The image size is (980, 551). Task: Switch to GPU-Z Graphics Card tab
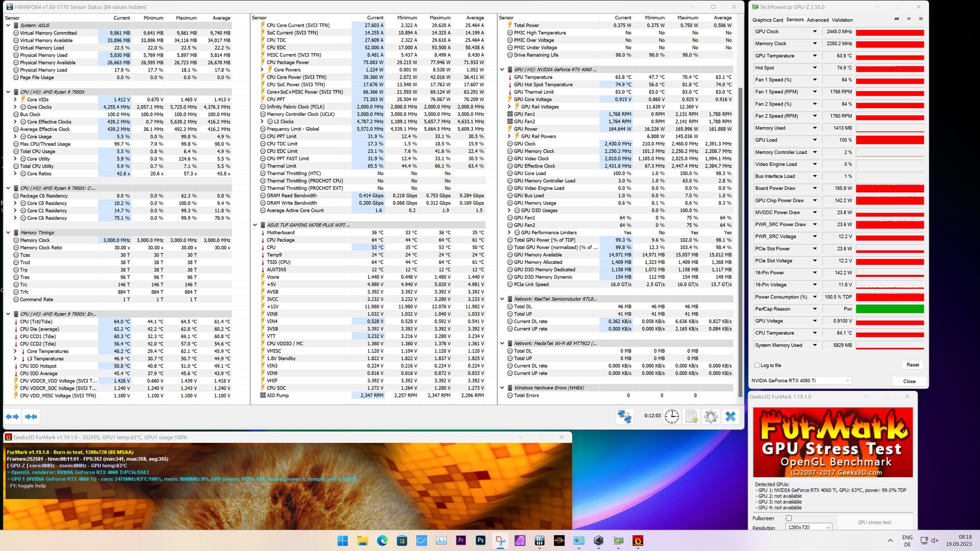(767, 20)
